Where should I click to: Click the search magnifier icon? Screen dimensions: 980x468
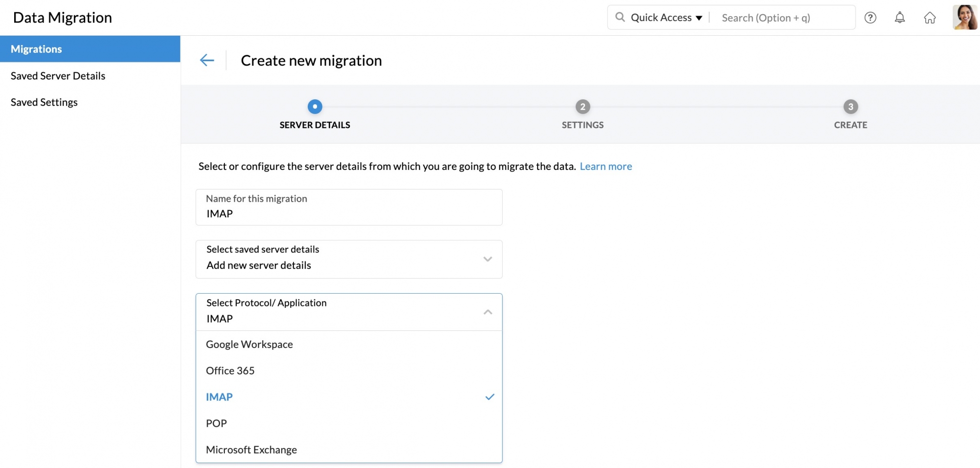point(620,17)
